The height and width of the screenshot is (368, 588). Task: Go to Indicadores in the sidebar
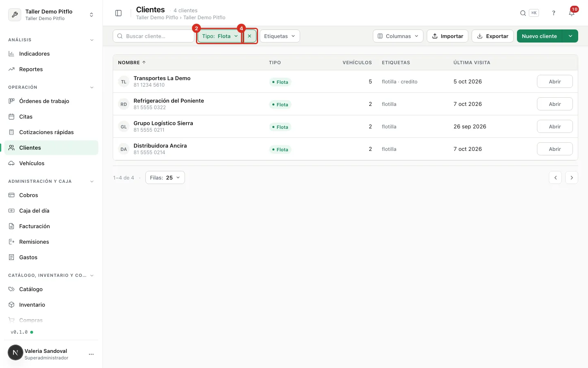pos(51,54)
